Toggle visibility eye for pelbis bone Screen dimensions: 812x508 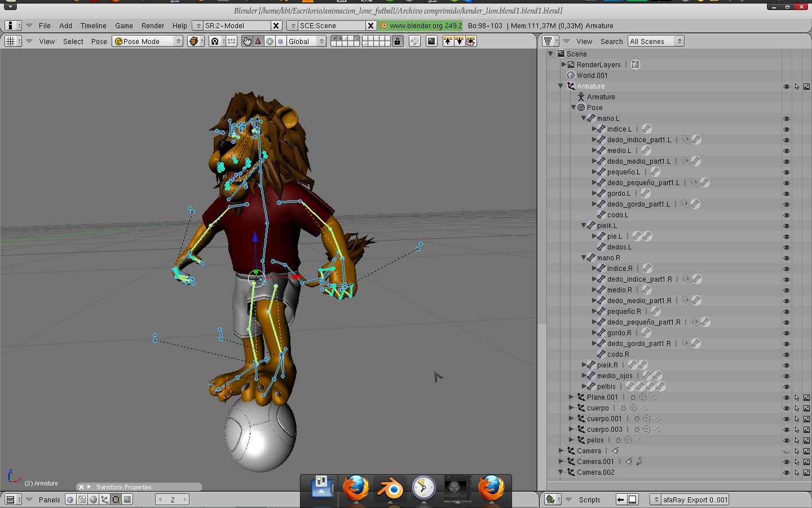pyautogui.click(x=787, y=387)
